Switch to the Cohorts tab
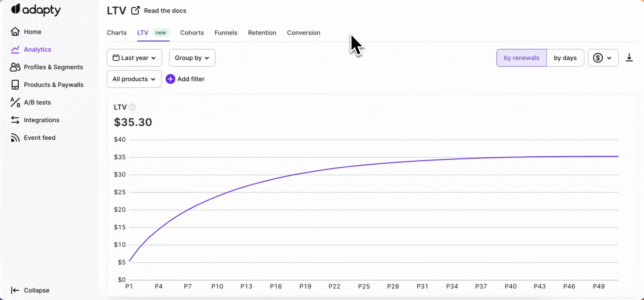Screen dimensions: 644x300 pyautogui.click(x=192, y=33)
